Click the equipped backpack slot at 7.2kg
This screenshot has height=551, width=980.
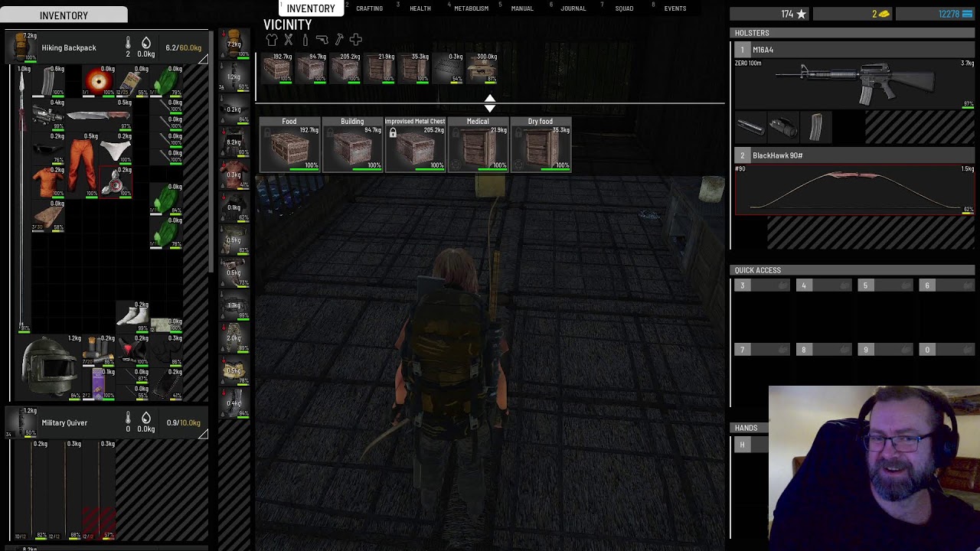coord(234,45)
